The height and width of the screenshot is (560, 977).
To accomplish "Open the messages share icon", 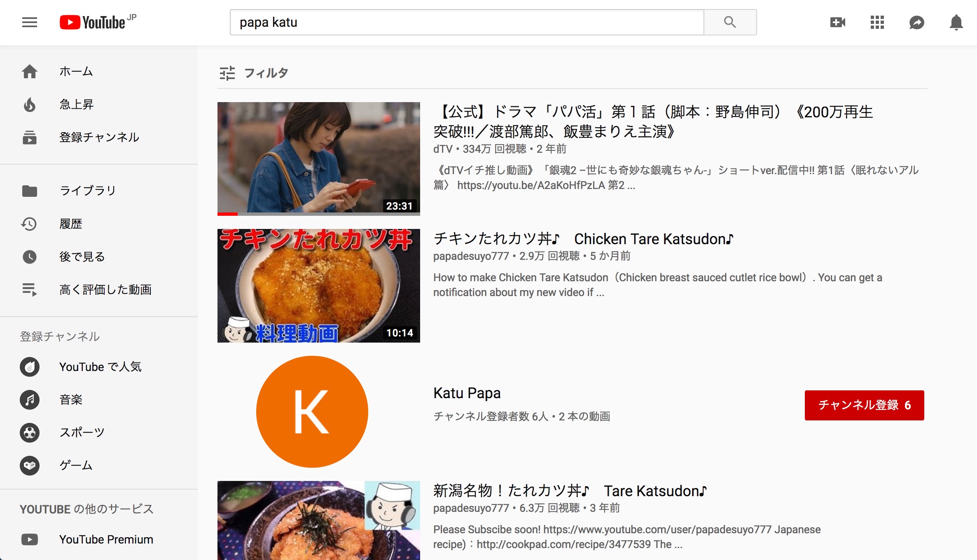I will (x=917, y=22).
